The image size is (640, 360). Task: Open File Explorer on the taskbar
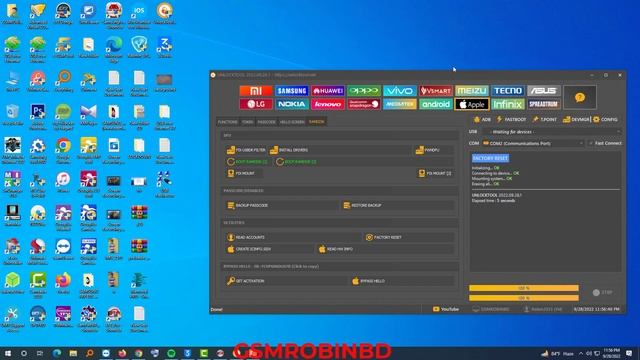tap(73, 353)
